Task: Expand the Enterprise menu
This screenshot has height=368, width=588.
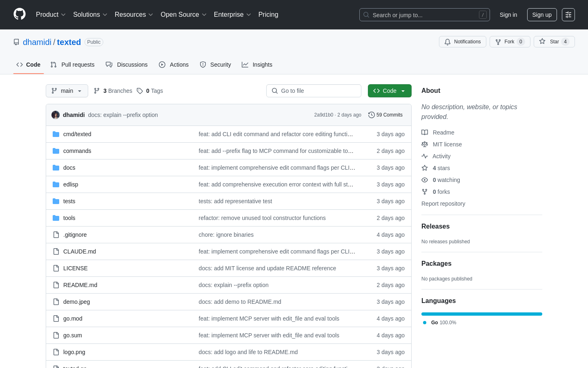Action: coord(232,15)
